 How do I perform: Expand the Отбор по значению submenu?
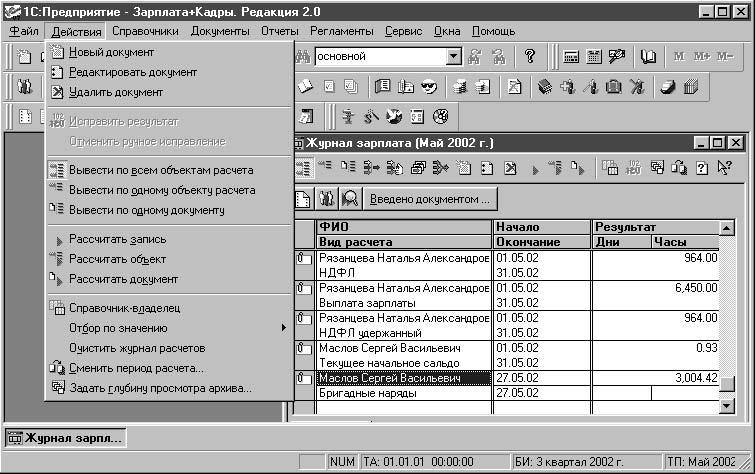pyautogui.click(x=169, y=328)
